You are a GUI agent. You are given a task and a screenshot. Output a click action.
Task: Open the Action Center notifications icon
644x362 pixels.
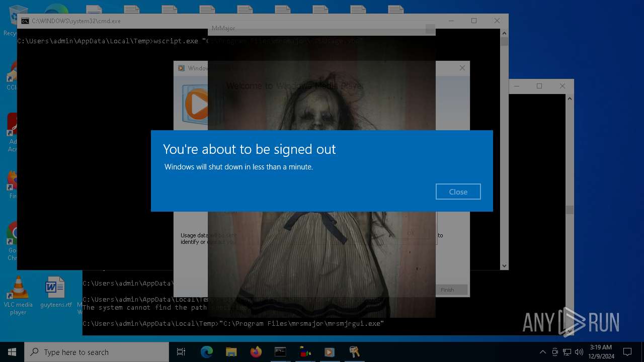627,352
